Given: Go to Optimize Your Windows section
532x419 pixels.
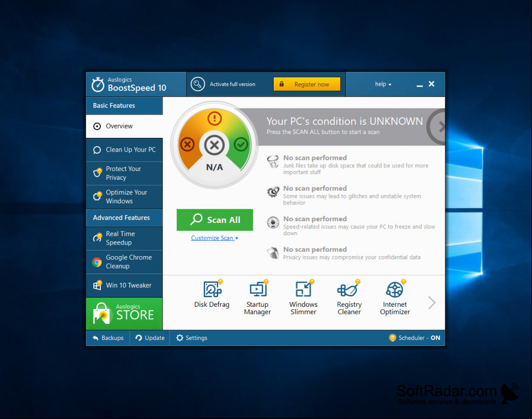Looking at the screenshot, I should point(124,197).
